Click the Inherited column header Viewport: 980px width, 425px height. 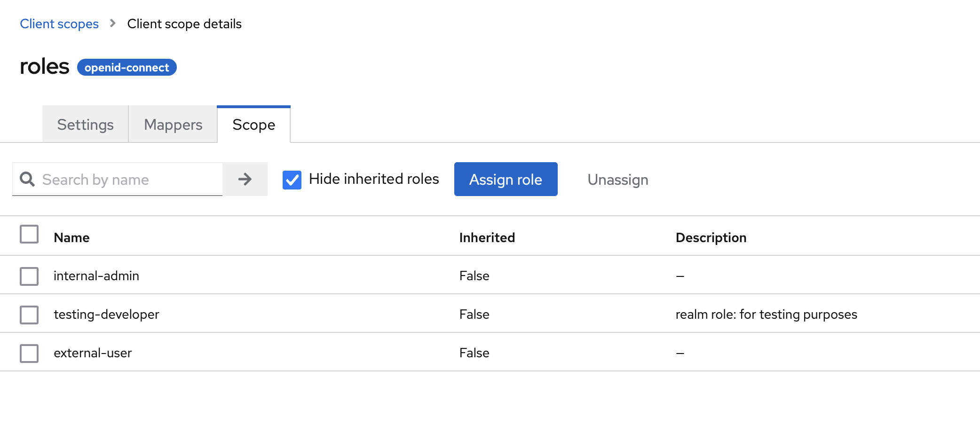click(x=487, y=237)
